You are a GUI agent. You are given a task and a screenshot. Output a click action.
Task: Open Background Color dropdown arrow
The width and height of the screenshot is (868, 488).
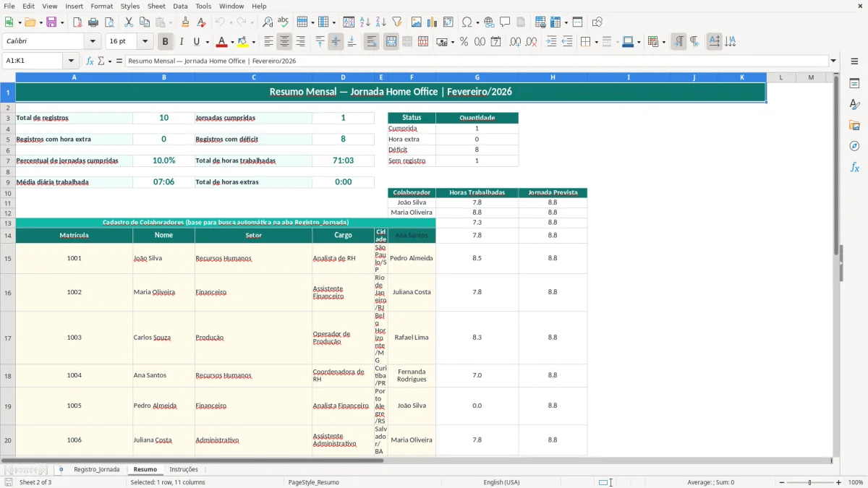252,42
